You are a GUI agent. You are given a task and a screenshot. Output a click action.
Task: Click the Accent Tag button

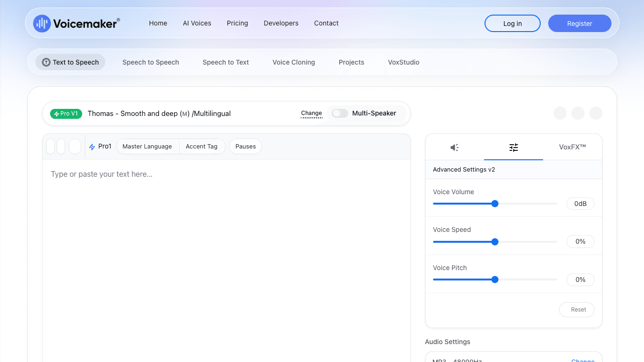(202, 147)
